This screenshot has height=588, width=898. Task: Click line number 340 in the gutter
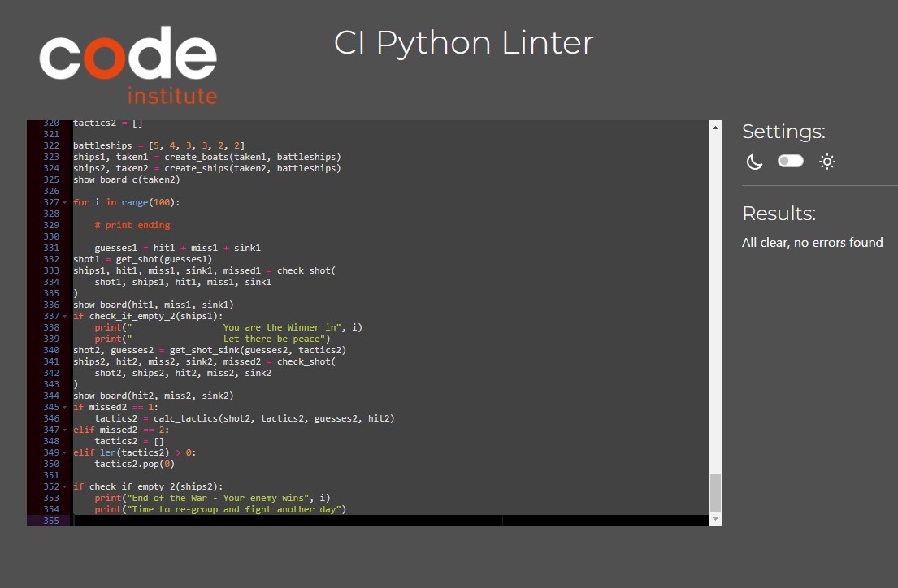(51, 350)
